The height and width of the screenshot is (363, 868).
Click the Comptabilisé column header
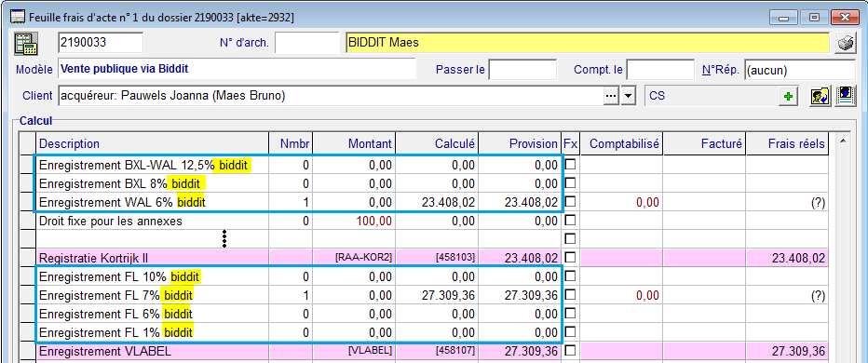621,144
